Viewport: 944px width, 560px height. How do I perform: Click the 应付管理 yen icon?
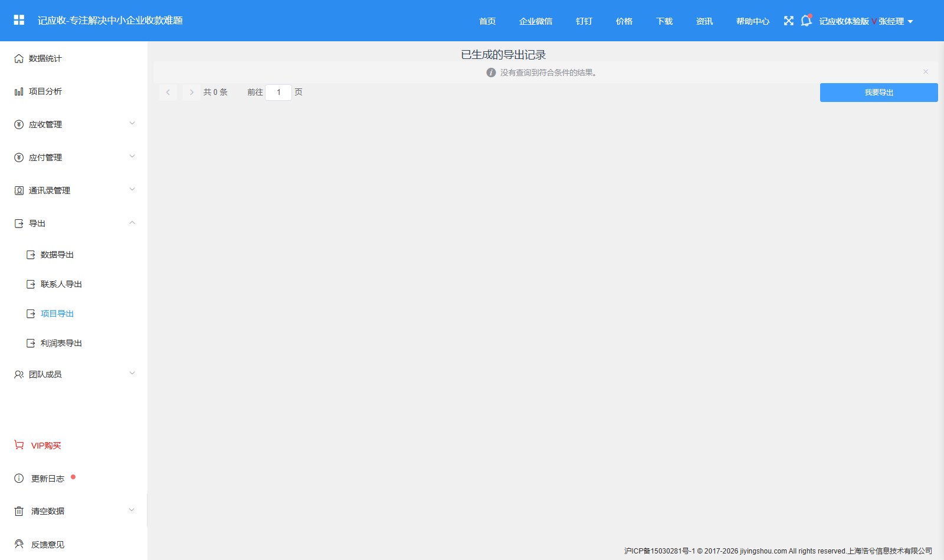click(x=19, y=157)
